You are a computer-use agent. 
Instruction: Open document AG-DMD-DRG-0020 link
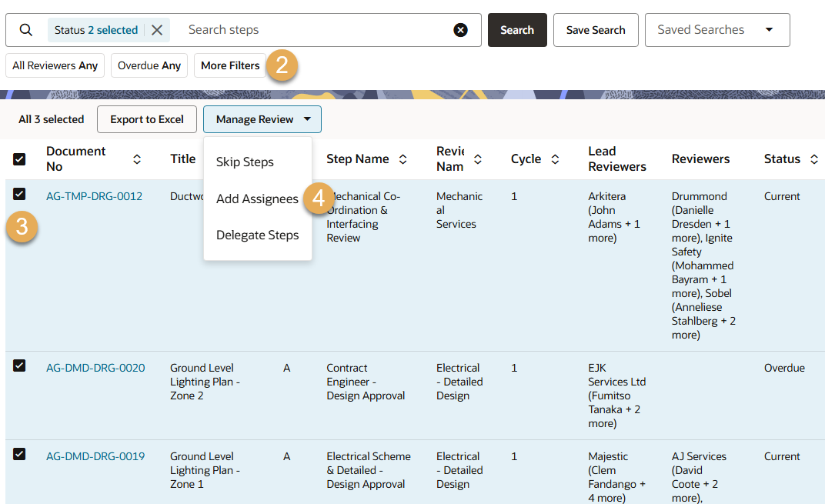(95, 368)
